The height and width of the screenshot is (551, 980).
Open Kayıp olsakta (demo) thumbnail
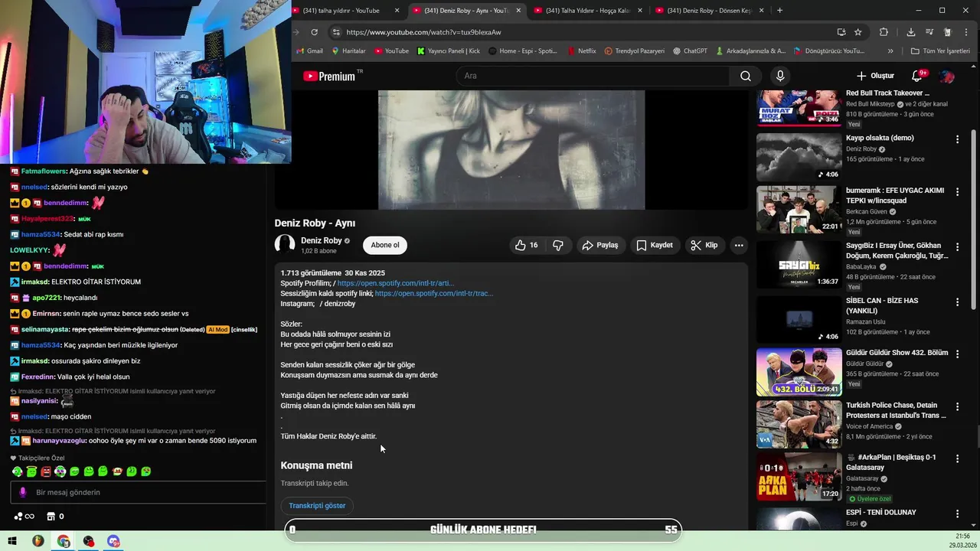[x=799, y=158]
